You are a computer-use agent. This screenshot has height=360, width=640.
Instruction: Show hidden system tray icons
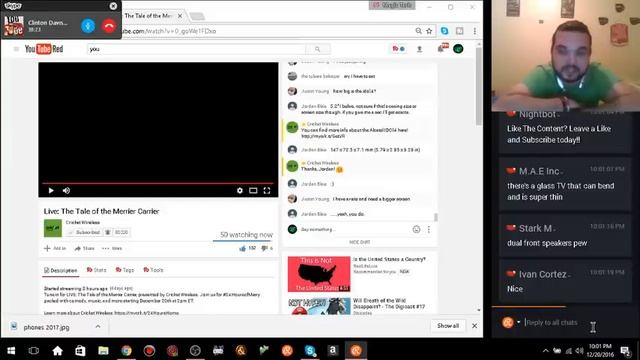(545, 351)
